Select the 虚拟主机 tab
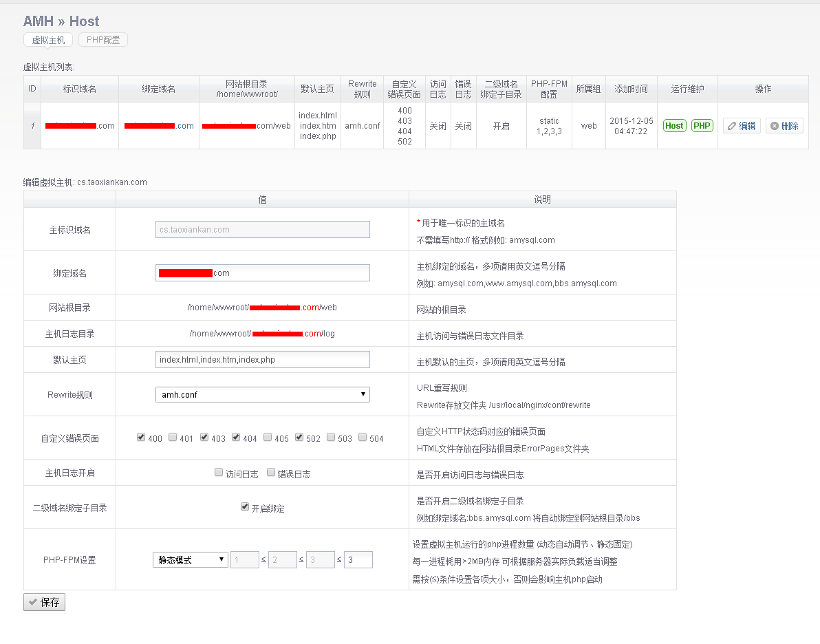 pyautogui.click(x=48, y=40)
